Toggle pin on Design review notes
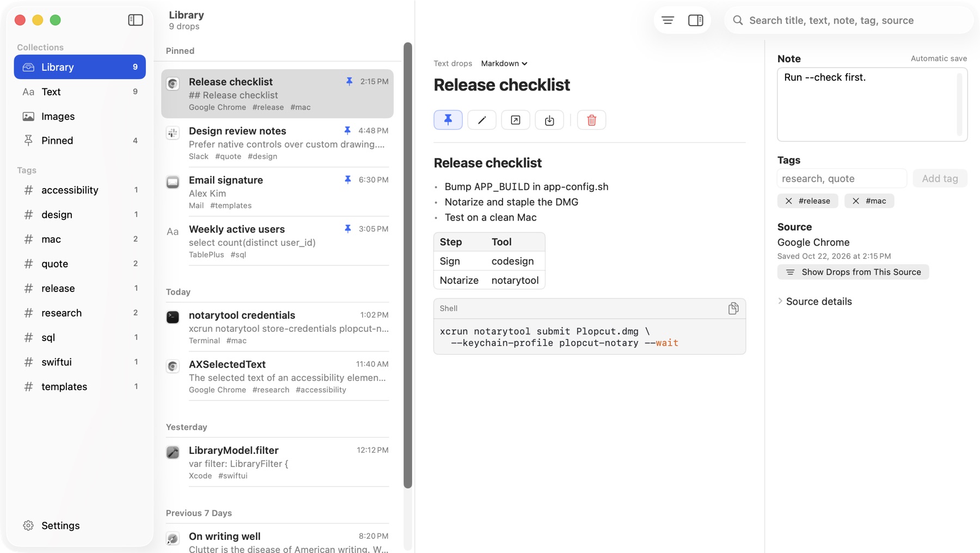The height and width of the screenshot is (553, 980). click(347, 131)
